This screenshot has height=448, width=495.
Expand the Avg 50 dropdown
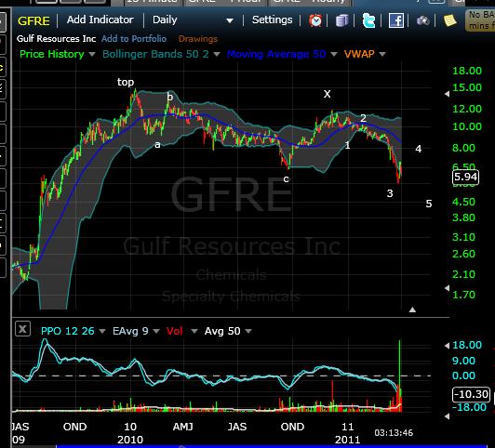pyautogui.click(x=248, y=331)
